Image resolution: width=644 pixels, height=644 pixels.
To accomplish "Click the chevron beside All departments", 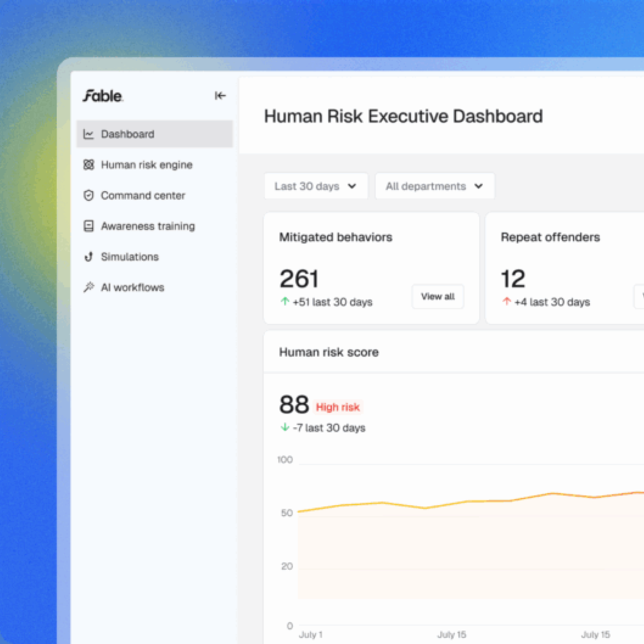I will pyautogui.click(x=479, y=186).
